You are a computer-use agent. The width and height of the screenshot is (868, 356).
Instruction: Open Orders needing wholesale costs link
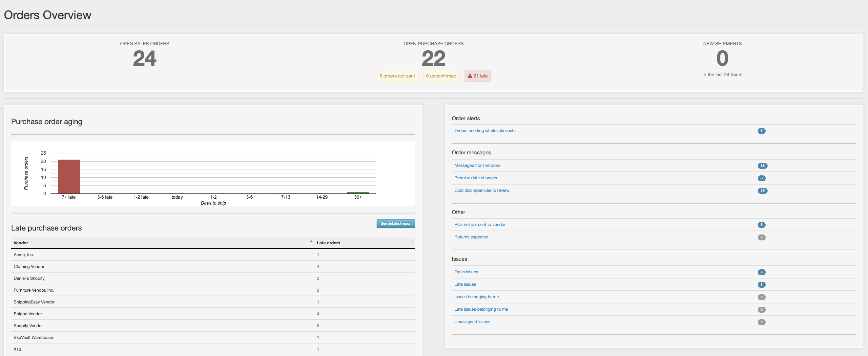pyautogui.click(x=485, y=131)
